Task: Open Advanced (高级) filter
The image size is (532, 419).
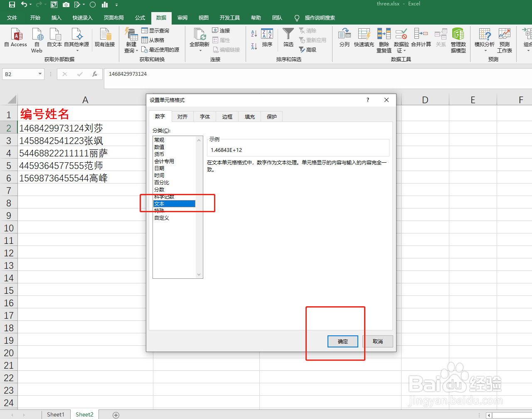Action: (308, 50)
